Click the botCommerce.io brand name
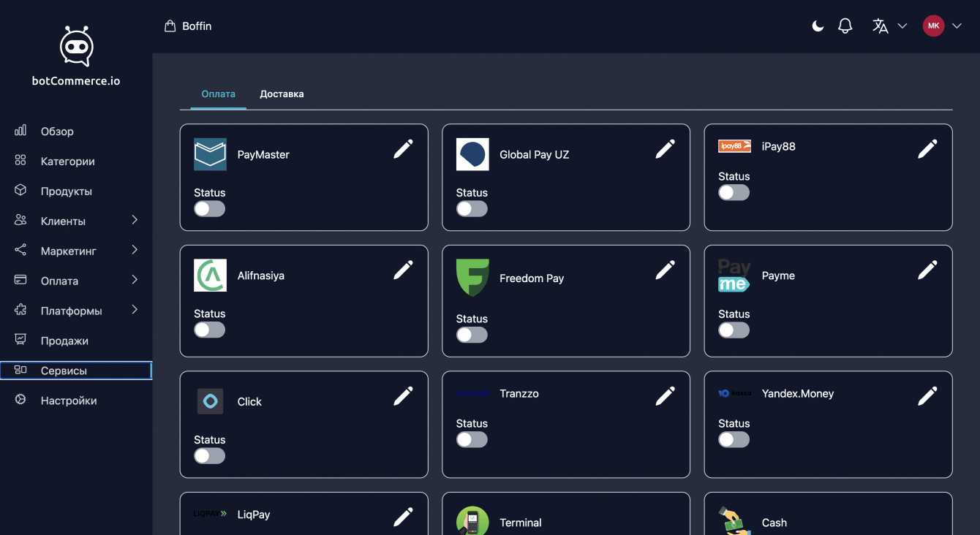This screenshot has height=535, width=980. coord(76,80)
